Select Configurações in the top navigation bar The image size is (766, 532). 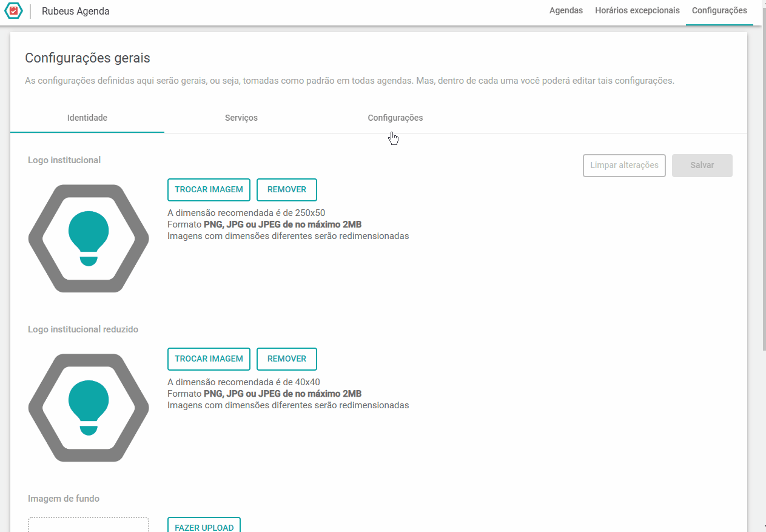719,10
